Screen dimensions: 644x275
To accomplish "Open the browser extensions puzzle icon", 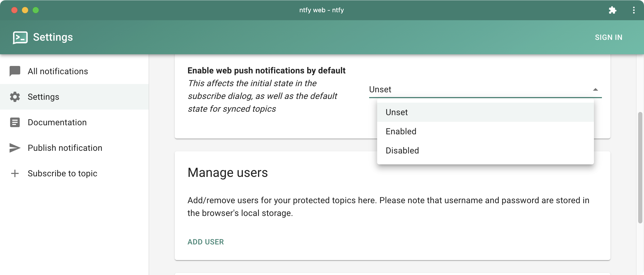I will tap(612, 10).
